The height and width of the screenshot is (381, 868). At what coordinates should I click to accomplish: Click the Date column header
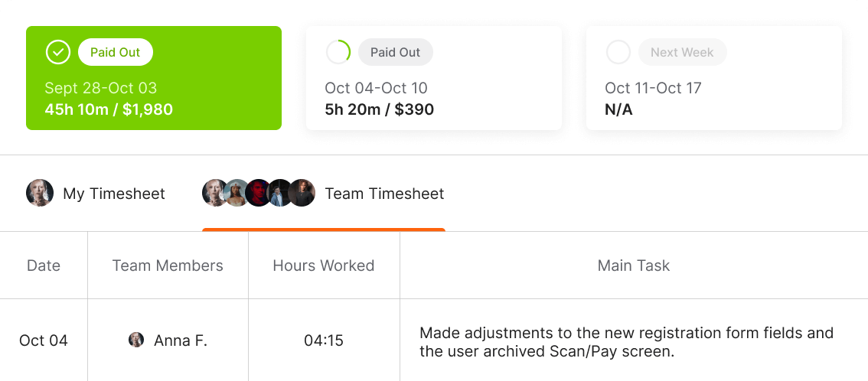pos(44,265)
